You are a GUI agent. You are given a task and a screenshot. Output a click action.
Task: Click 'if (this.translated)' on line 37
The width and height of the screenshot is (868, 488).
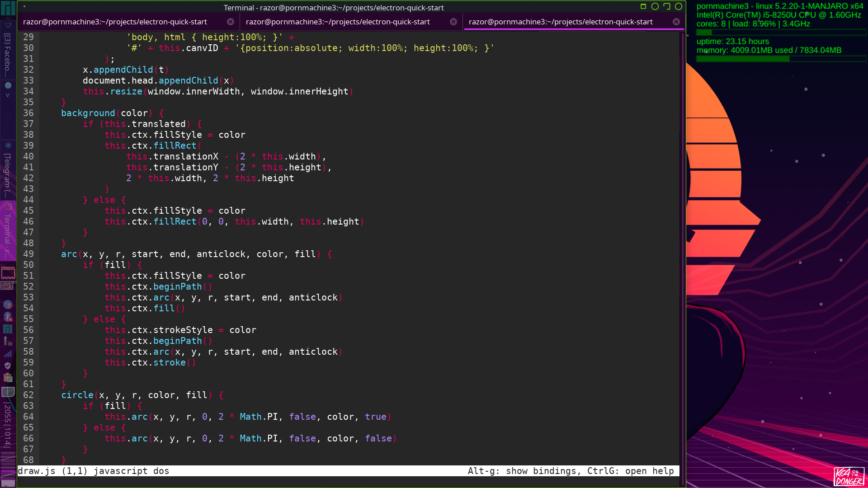pyautogui.click(x=137, y=124)
